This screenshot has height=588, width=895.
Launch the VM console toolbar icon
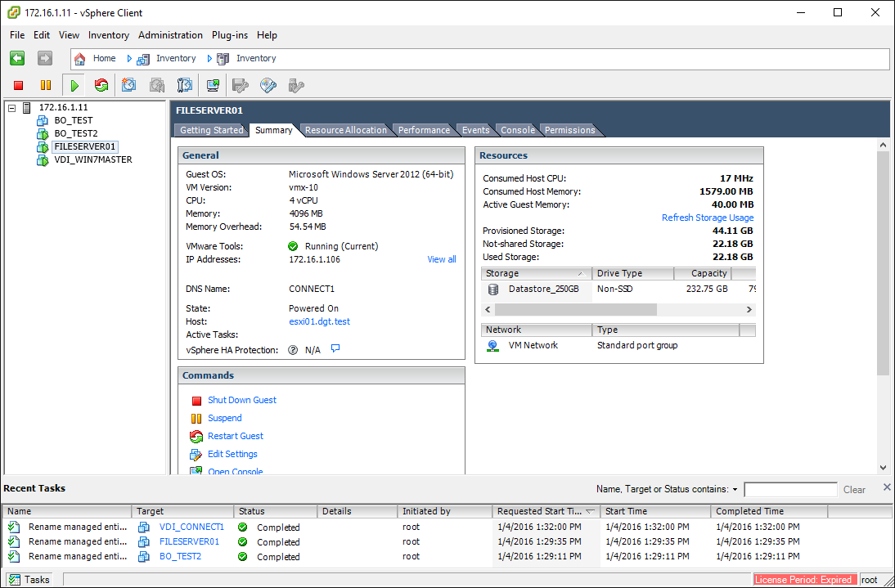[213, 86]
